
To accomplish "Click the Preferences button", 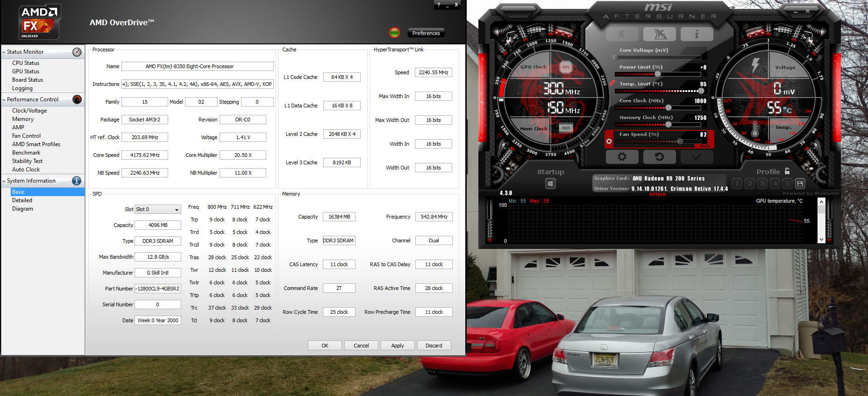I will [426, 33].
